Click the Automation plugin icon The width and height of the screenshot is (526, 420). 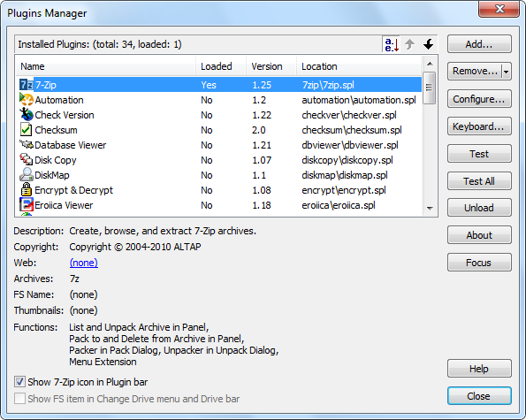(27, 100)
